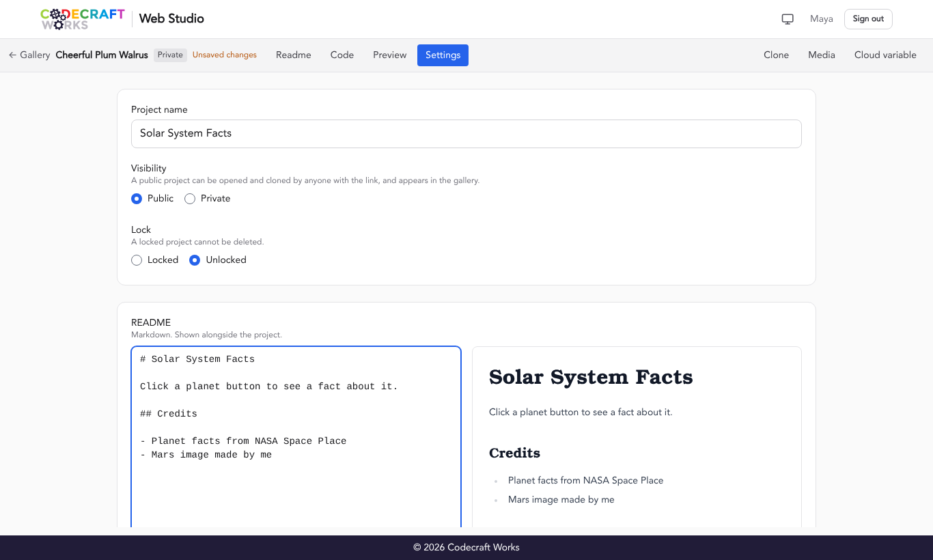The height and width of the screenshot is (560, 933).
Task: Click 'Mars image made by me' preview item
Action: pos(561,499)
